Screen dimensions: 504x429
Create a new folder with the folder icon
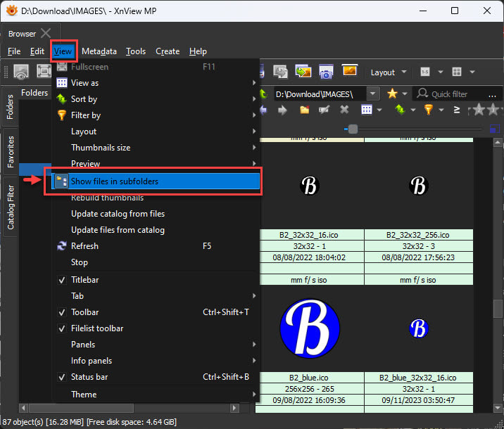(x=304, y=110)
